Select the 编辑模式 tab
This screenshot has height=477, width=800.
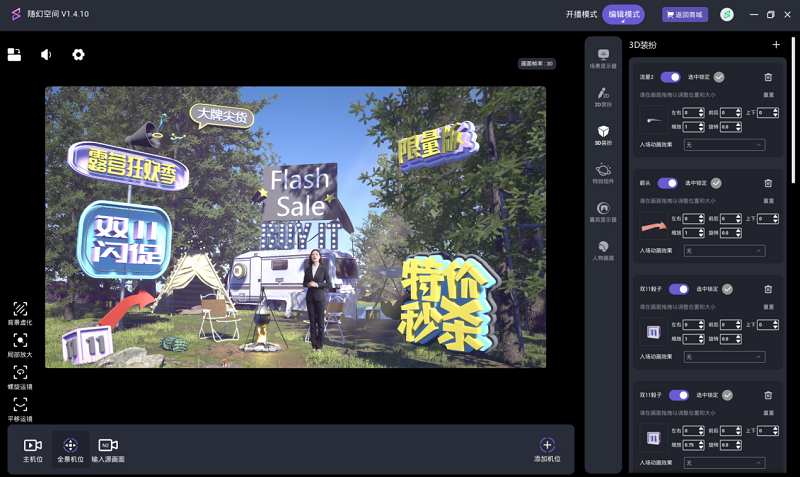click(x=623, y=15)
